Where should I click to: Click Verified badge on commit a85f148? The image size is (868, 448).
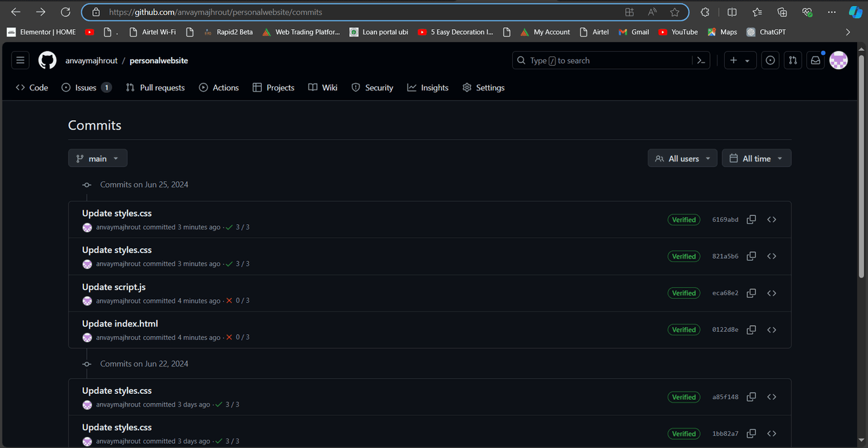click(x=684, y=397)
